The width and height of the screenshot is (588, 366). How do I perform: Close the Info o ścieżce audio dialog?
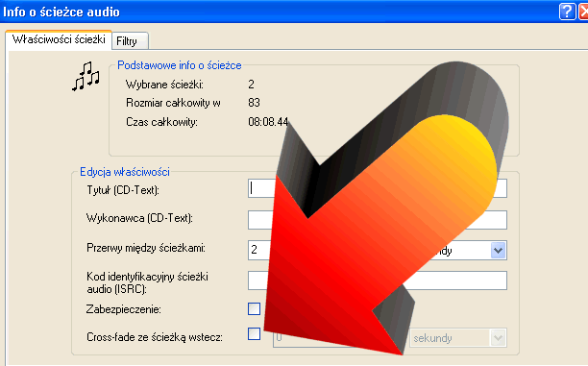tap(583, 12)
